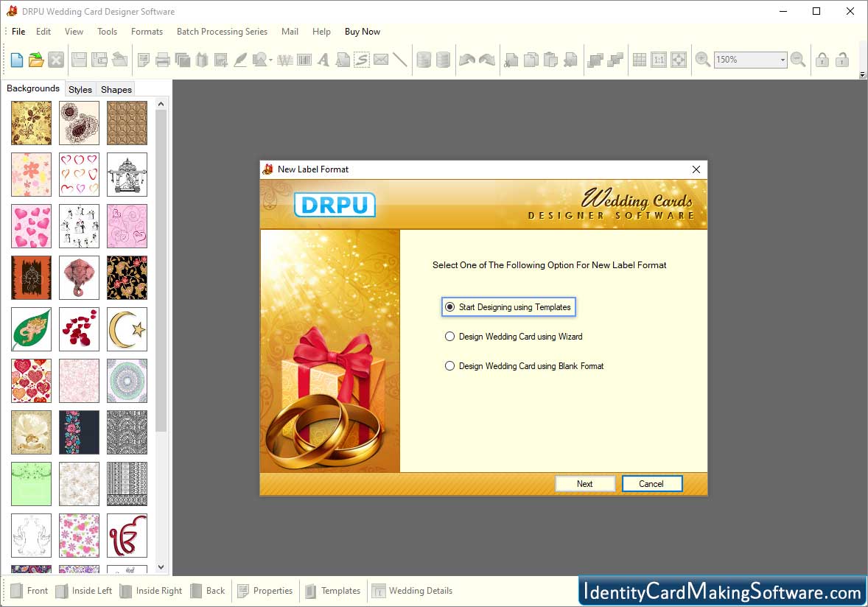
Task: Open the Mail menu
Action: (290, 32)
